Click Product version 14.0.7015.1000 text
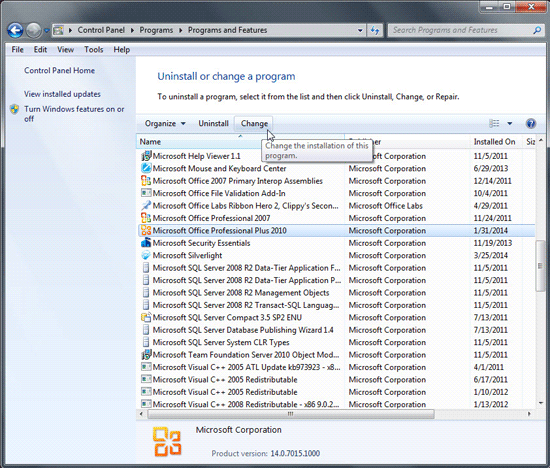 tap(266, 454)
